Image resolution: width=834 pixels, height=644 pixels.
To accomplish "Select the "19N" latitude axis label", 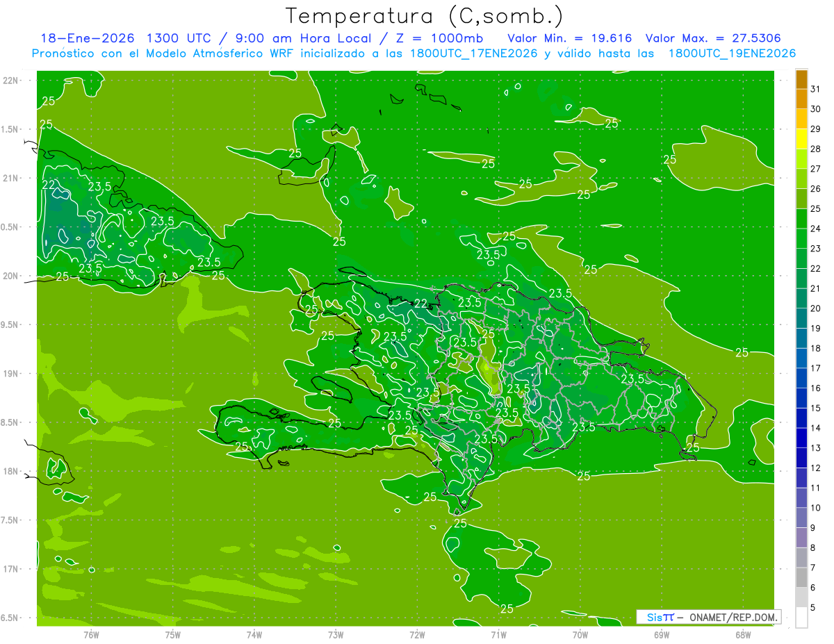I will (x=10, y=374).
